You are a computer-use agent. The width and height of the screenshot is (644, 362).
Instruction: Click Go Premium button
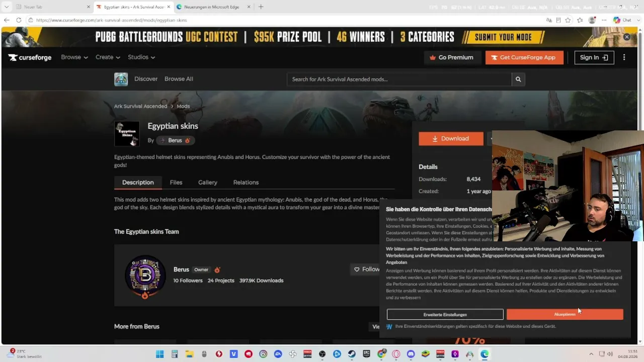point(451,57)
